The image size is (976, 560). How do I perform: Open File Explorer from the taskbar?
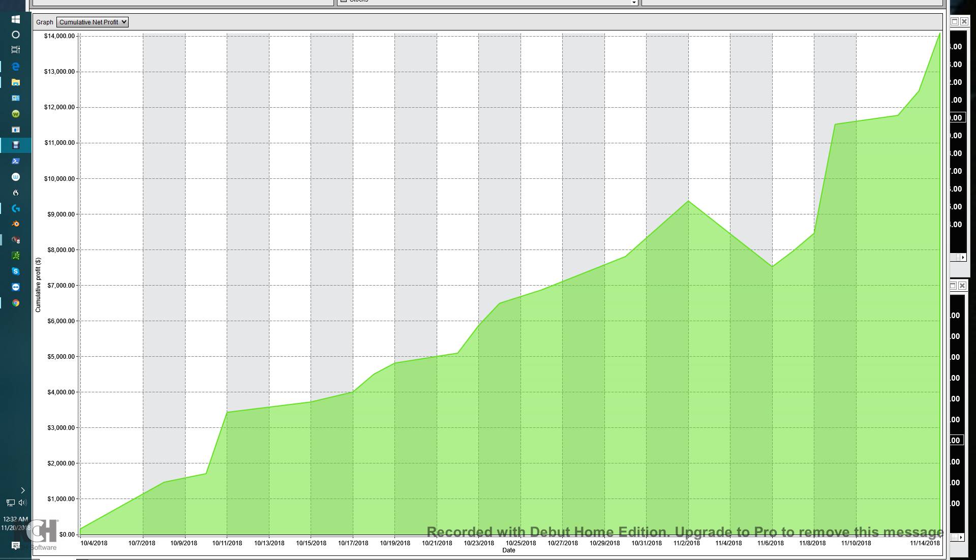[x=16, y=82]
